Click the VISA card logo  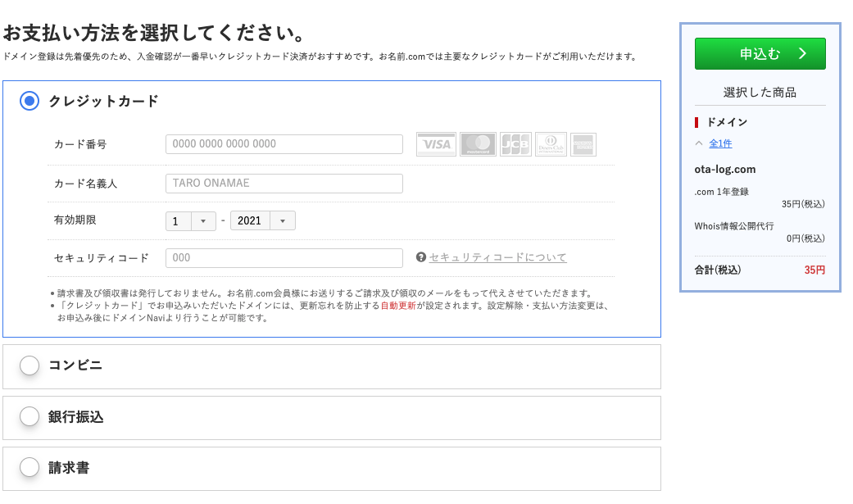pos(436,144)
